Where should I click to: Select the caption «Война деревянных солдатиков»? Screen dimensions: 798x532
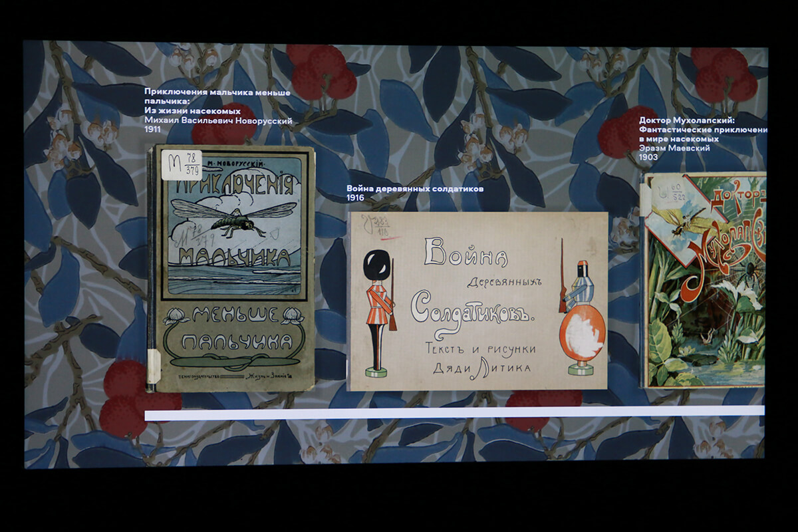coord(415,189)
